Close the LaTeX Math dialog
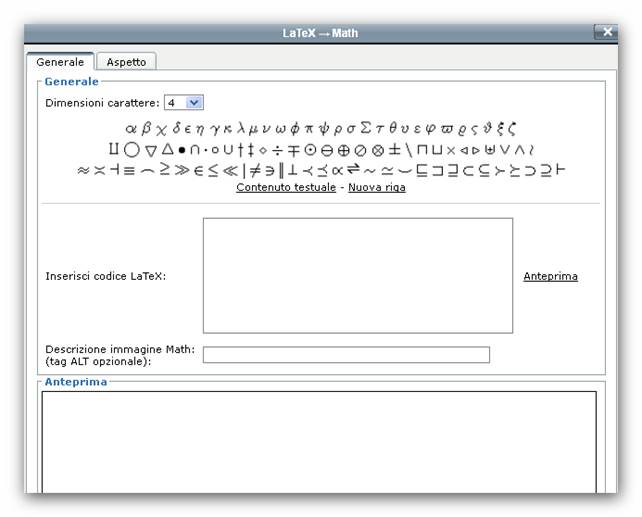This screenshot has height=517, width=642. (606, 32)
